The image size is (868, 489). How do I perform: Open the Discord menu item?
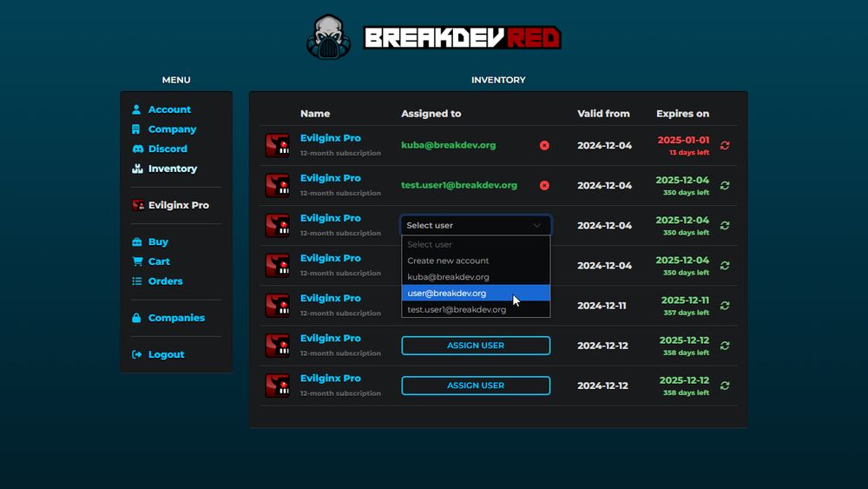click(168, 149)
